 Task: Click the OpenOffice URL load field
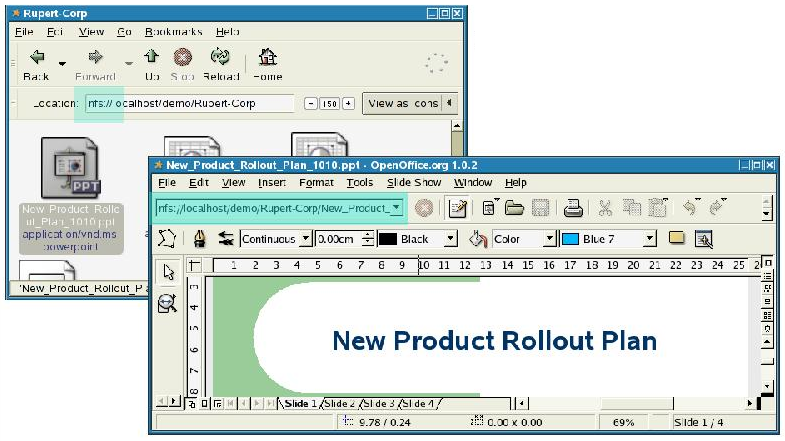pyautogui.click(x=273, y=208)
